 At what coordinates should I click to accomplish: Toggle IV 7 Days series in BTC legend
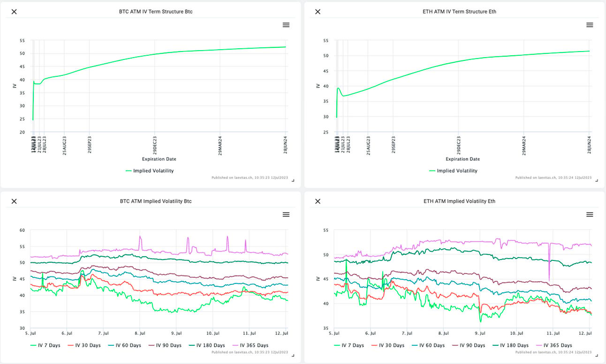click(x=45, y=345)
